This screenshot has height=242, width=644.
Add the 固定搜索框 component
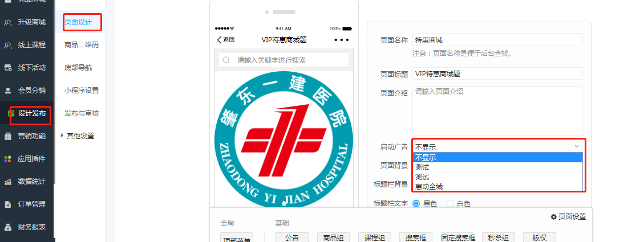(458, 237)
